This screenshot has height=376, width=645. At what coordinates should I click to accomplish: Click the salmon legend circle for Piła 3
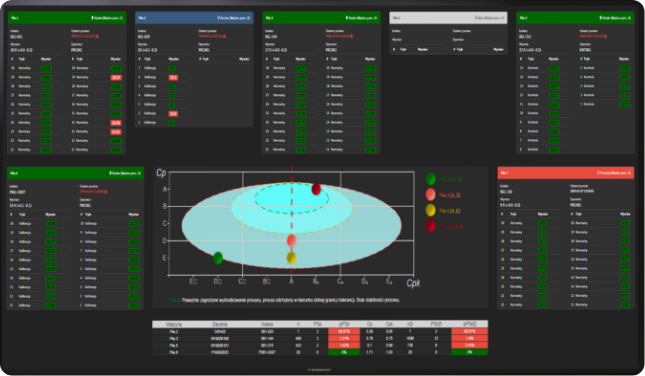pos(431,195)
